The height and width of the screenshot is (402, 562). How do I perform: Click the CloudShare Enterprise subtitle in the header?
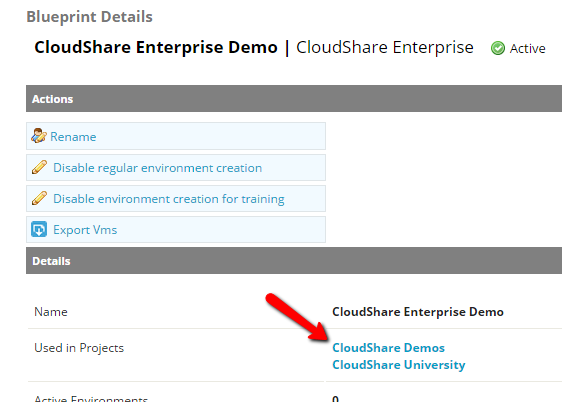point(385,48)
